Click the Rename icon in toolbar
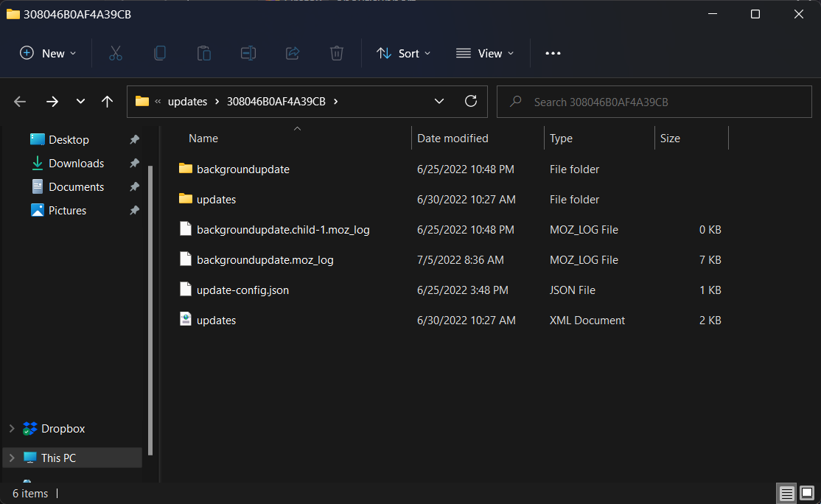Image resolution: width=821 pixels, height=504 pixels. [248, 53]
